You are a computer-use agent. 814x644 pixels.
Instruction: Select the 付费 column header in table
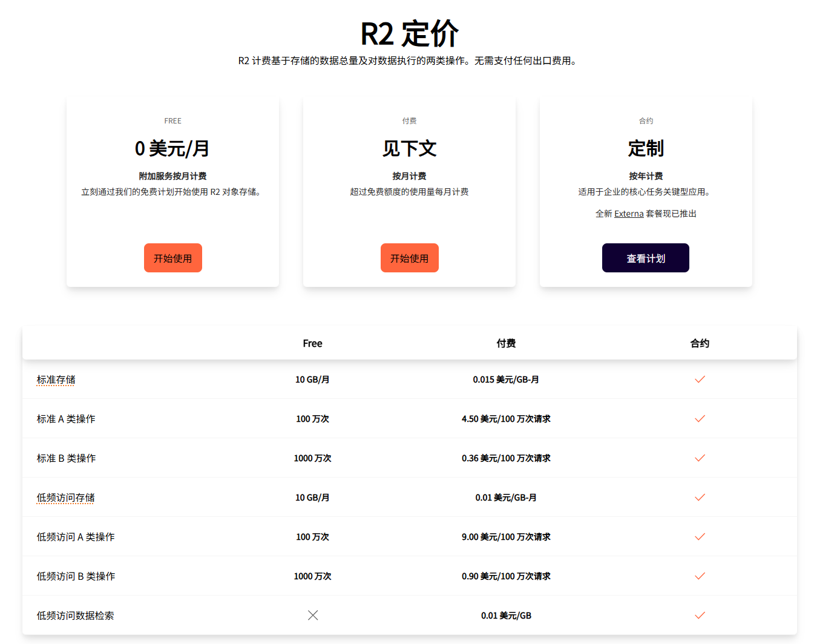(506, 343)
